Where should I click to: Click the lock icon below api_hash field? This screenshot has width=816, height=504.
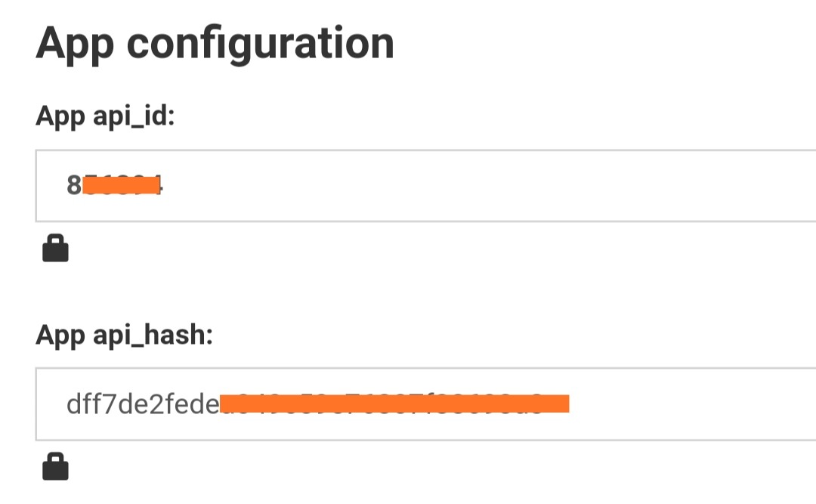pos(55,466)
